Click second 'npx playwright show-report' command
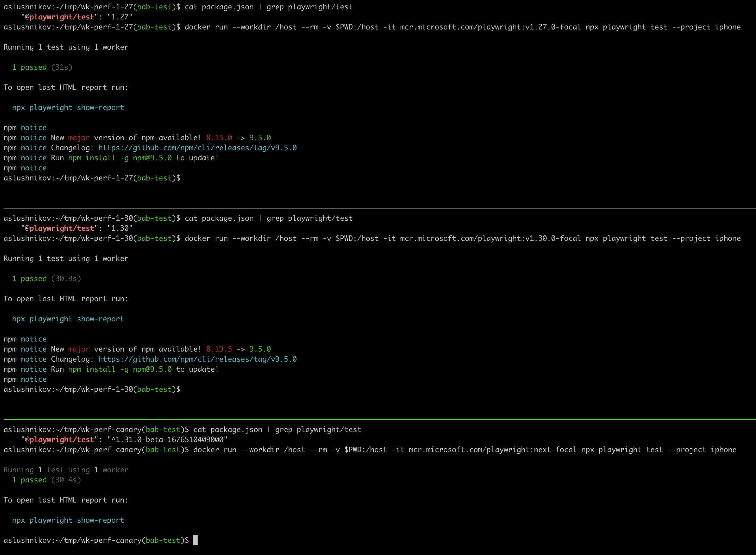 68,319
